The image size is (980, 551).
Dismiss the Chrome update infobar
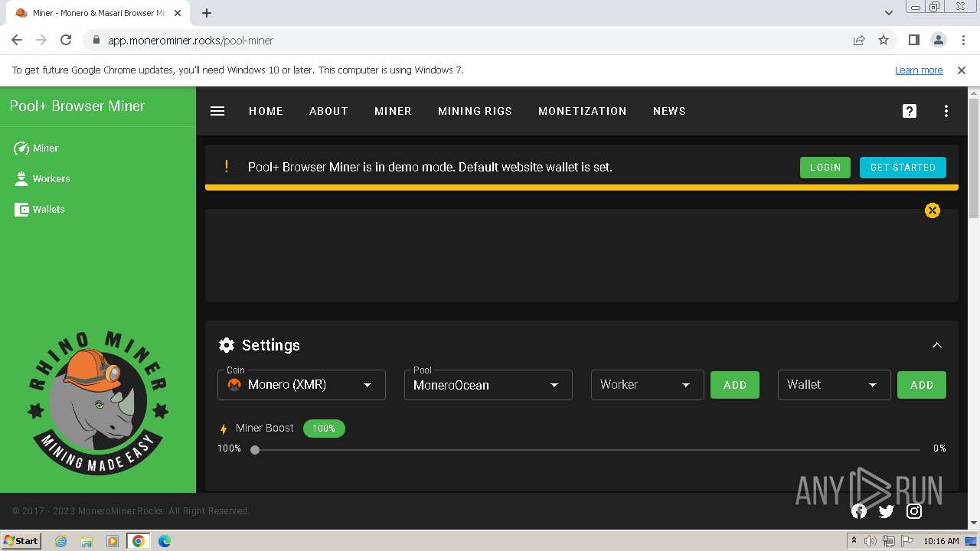tap(962, 70)
